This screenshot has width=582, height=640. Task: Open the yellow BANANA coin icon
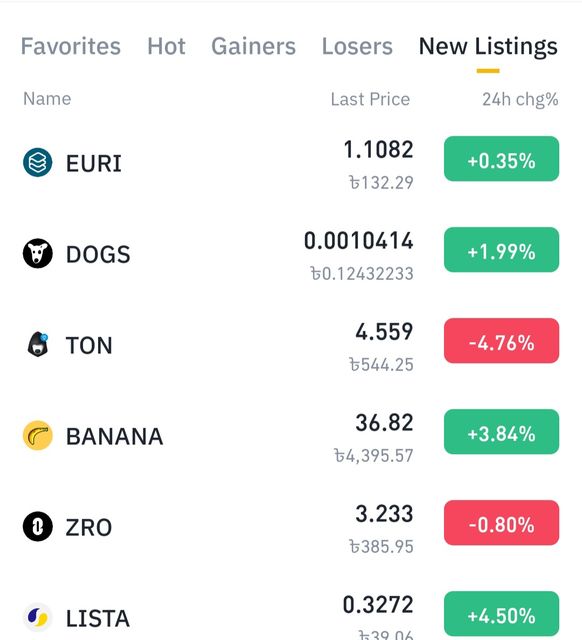(38, 436)
